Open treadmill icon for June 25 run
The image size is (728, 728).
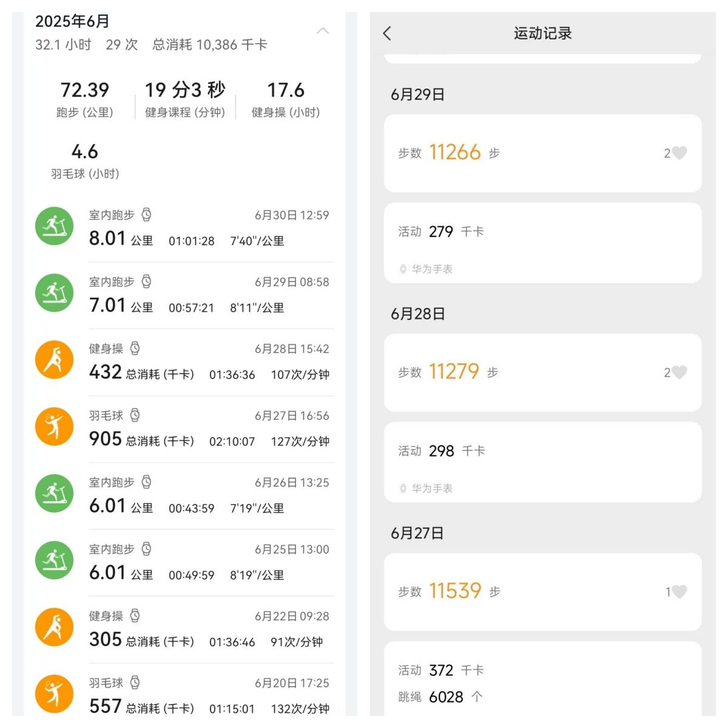(x=55, y=560)
